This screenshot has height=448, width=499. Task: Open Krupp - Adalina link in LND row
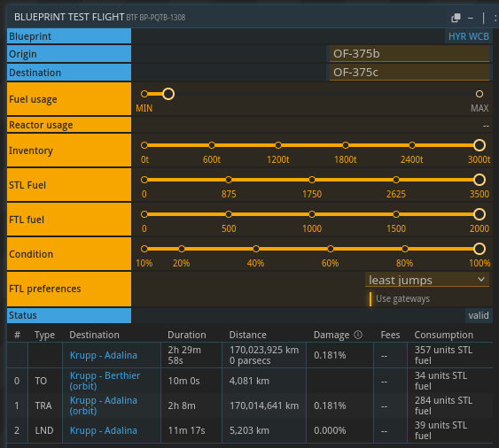pyautogui.click(x=104, y=430)
